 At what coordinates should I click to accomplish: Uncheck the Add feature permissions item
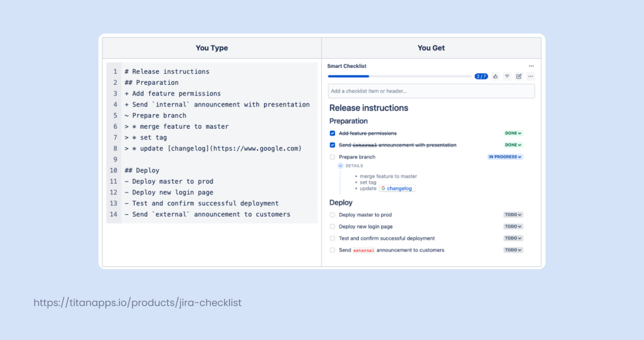(333, 133)
